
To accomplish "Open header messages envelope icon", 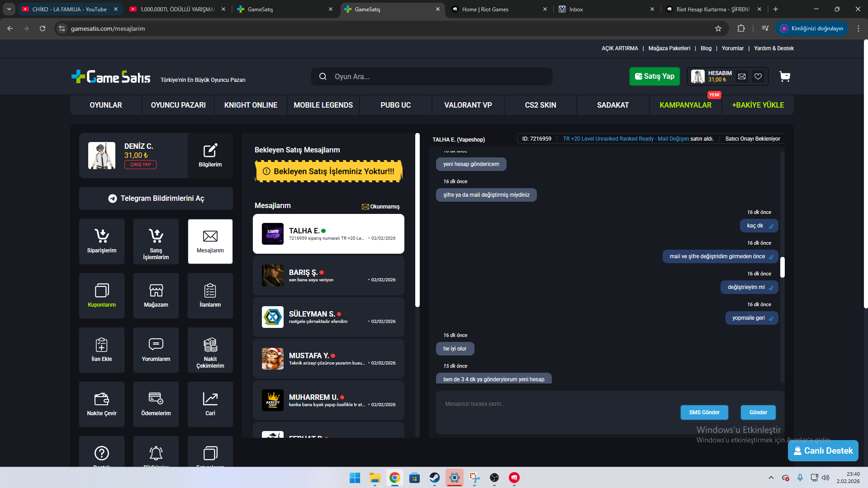I will pos(742,76).
